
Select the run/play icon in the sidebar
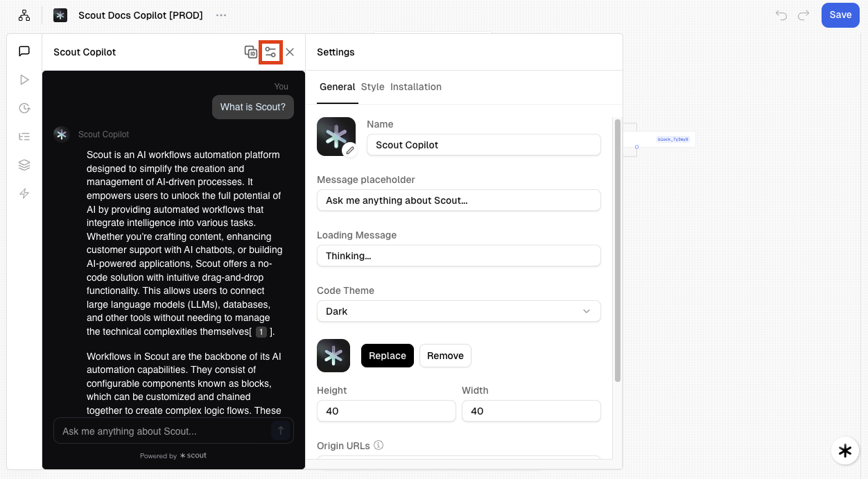[24, 79]
